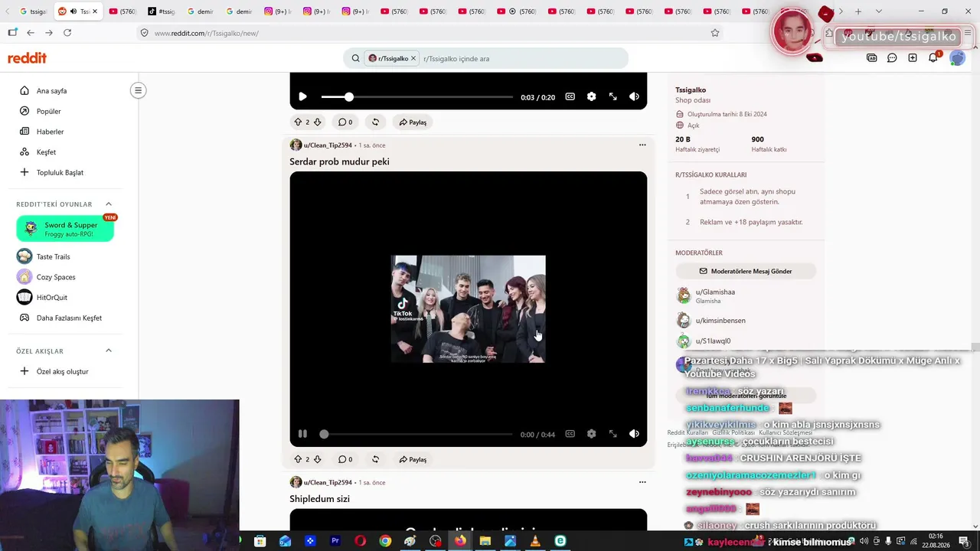Share the Serdar prob post via Paylaş
Image resolution: width=980 pixels, height=551 pixels.
coord(413,459)
